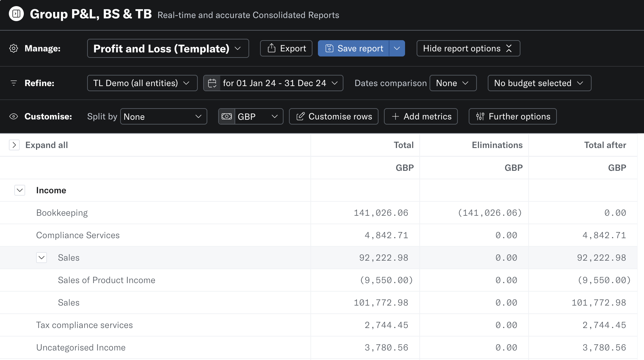Collapse the Sales subgroup chevron
The width and height of the screenshot is (644, 360).
[42, 258]
